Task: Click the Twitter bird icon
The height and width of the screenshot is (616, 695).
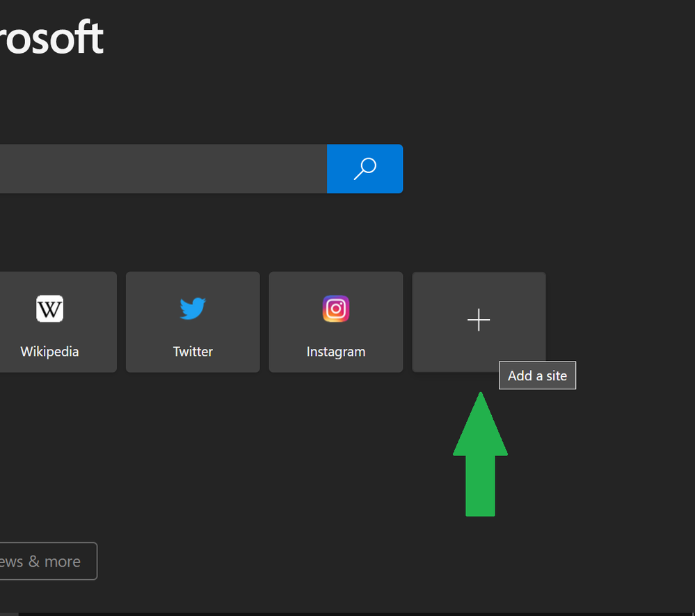Action: (x=193, y=309)
